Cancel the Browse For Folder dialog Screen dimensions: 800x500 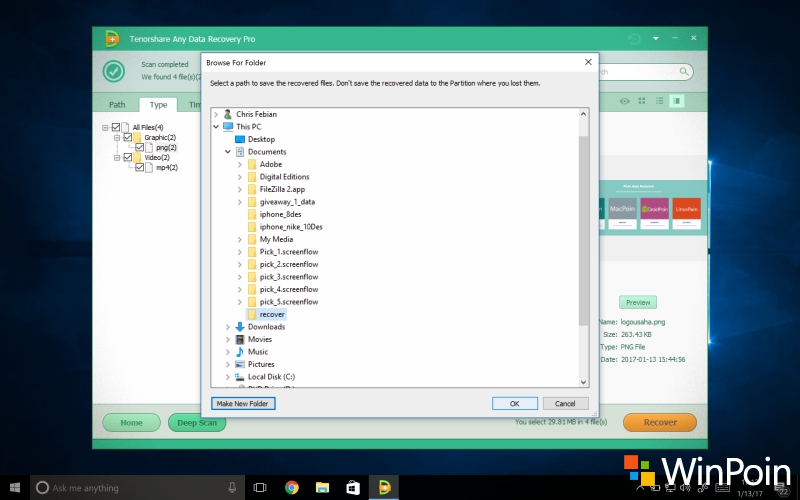[x=565, y=404]
